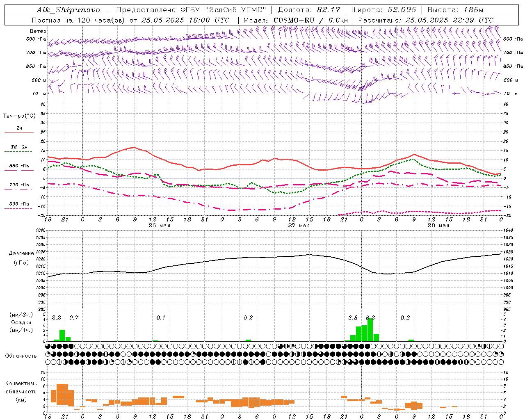Screen dimensions: 525x420
Task: Click the text Предоставлено ФГБУ "ЗапСиб УГМС"
Action: pyautogui.click(x=192, y=10)
